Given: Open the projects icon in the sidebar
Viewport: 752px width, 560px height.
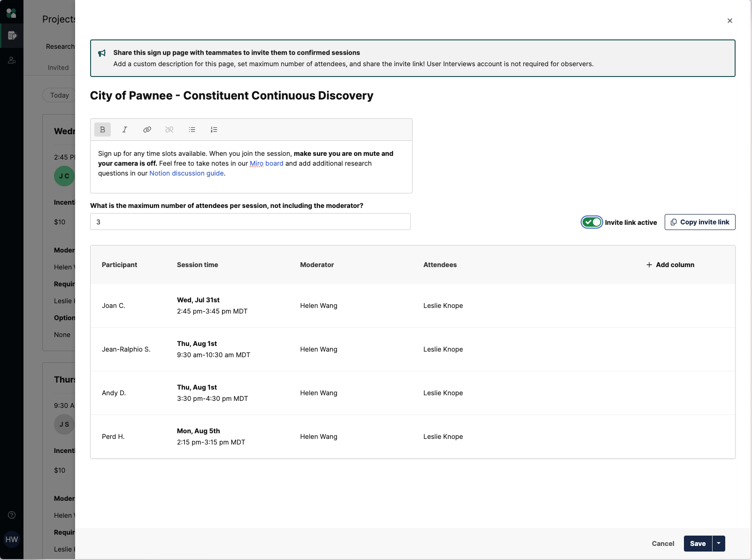Looking at the screenshot, I should (12, 36).
